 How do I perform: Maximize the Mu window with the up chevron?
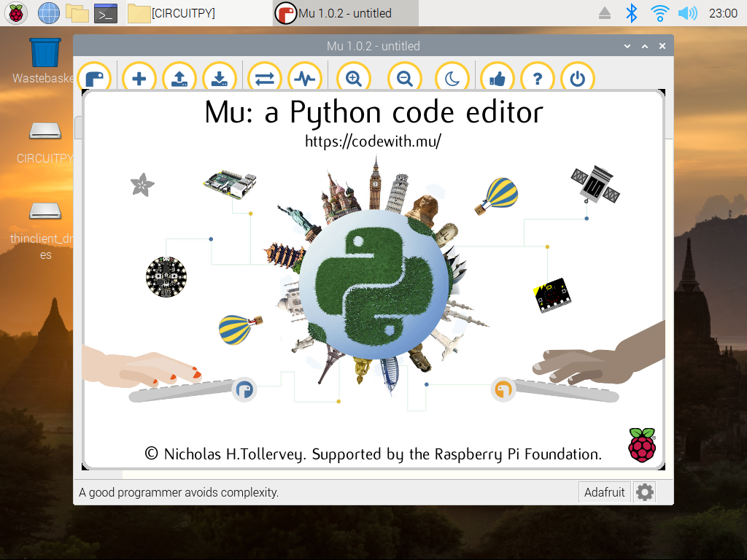645,46
